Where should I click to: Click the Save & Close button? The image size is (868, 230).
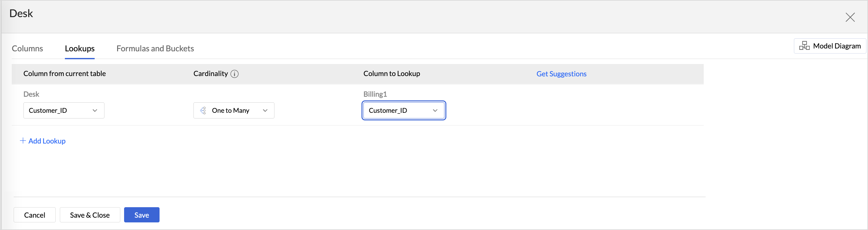pyautogui.click(x=90, y=215)
